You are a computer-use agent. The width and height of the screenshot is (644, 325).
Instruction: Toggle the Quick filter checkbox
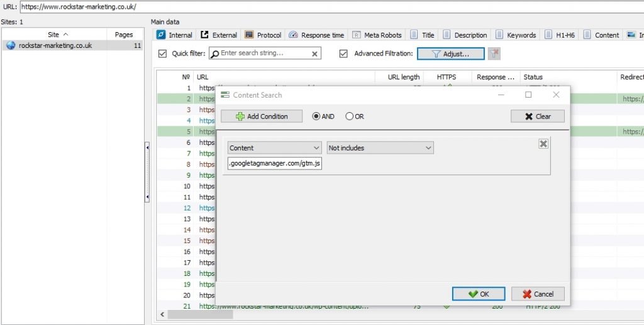point(163,54)
